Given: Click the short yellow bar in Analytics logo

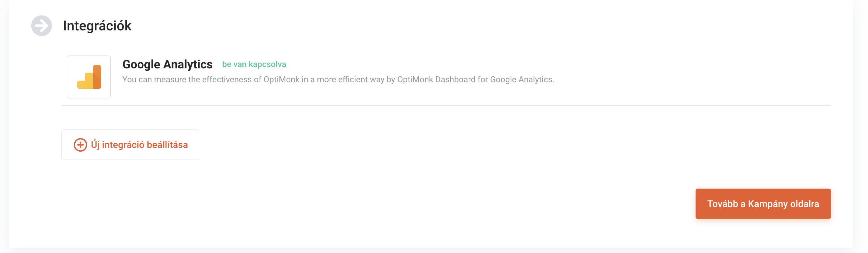Looking at the screenshot, I should point(82,84).
